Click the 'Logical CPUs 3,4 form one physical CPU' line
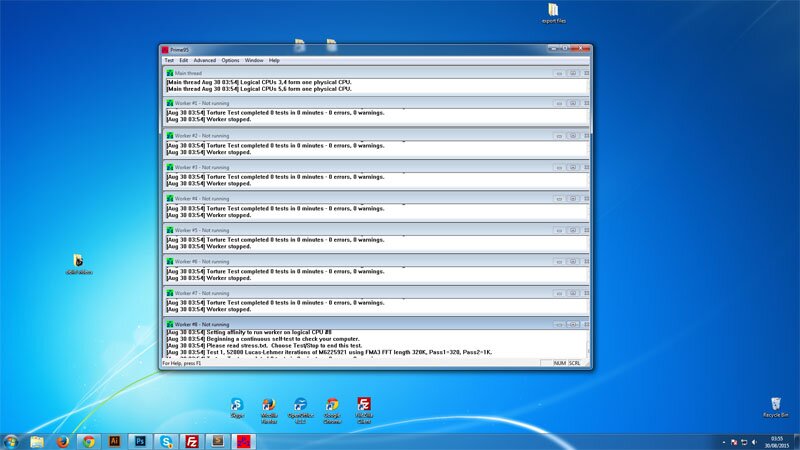Screen dimensions: 800x450 pos(259,82)
